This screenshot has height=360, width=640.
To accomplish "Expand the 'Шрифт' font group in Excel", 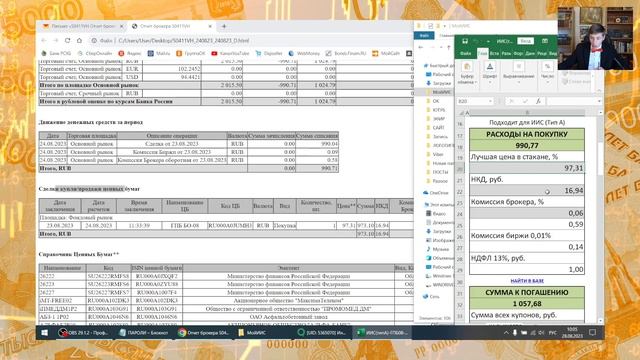I will pyautogui.click(x=490, y=72).
